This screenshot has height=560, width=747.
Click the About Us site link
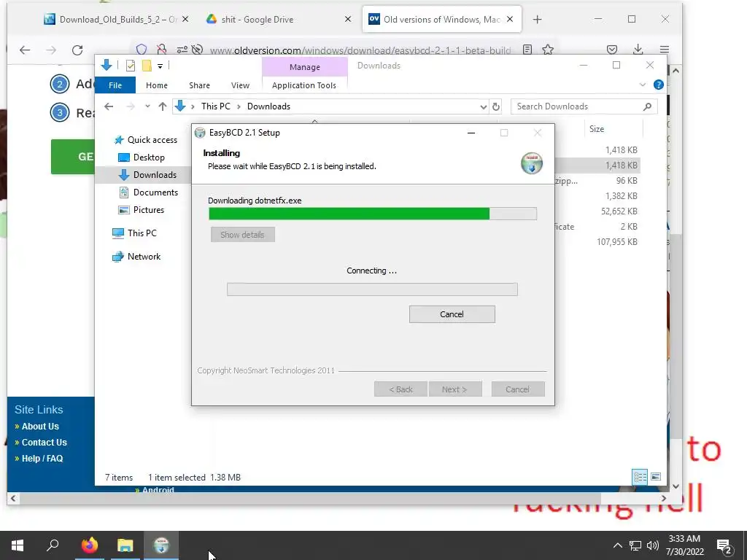click(40, 427)
